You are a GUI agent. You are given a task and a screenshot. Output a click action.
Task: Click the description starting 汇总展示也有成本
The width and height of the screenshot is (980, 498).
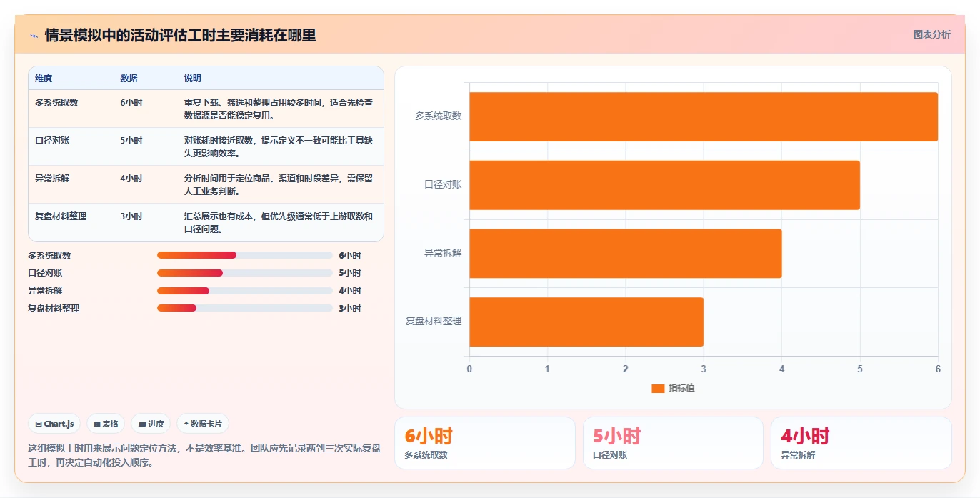[x=279, y=222]
